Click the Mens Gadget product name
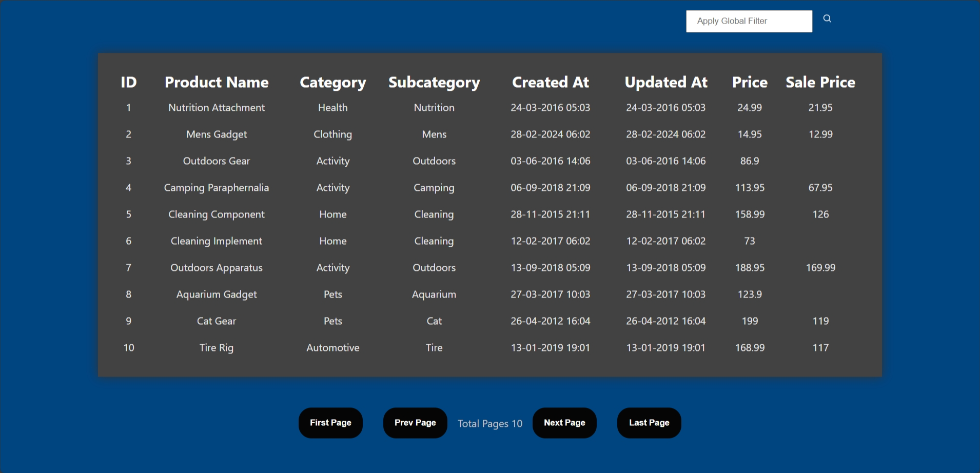The height and width of the screenshot is (473, 980). (217, 134)
